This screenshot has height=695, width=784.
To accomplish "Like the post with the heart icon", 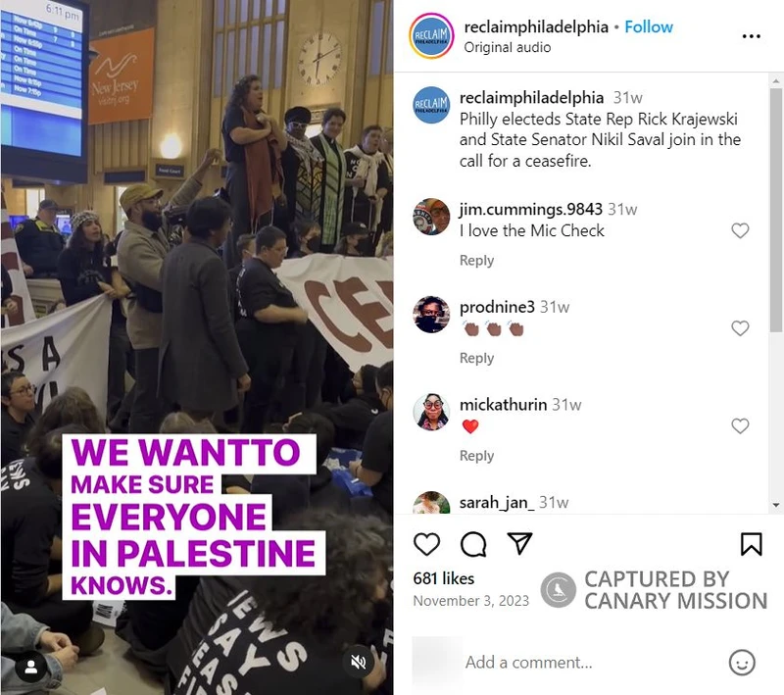I will 426,543.
